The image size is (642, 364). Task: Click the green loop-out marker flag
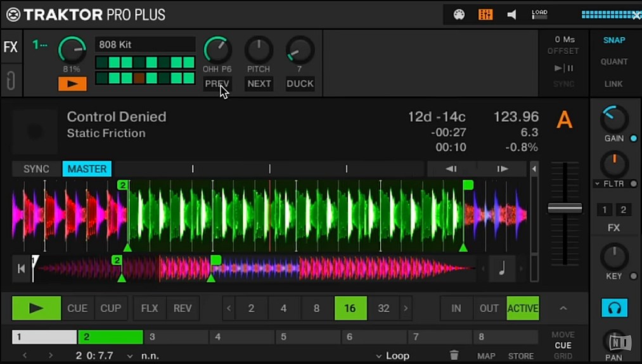click(x=468, y=185)
